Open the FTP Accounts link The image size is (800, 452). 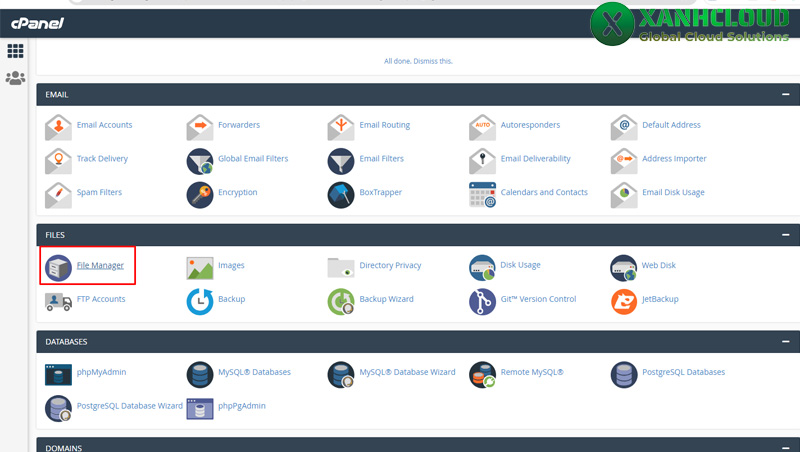tap(101, 299)
